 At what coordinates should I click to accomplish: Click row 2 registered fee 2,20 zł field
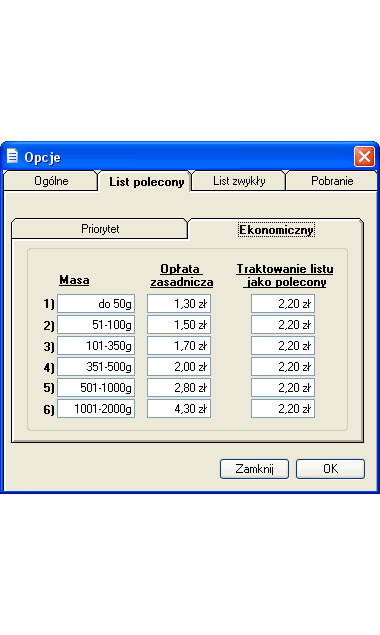283,325
